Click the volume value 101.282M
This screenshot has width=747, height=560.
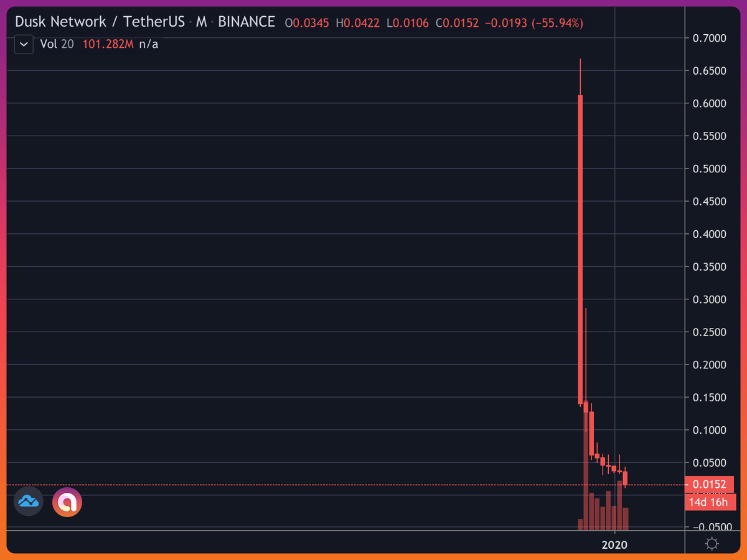click(108, 45)
